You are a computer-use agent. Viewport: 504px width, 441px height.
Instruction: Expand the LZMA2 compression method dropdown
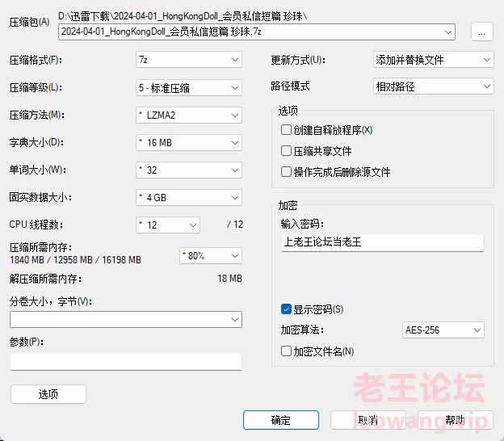(189, 115)
